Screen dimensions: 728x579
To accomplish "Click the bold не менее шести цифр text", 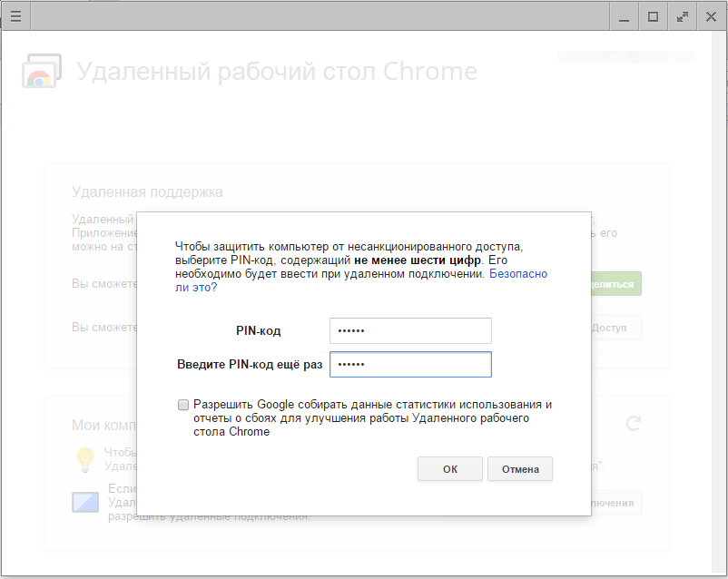I will [x=418, y=260].
